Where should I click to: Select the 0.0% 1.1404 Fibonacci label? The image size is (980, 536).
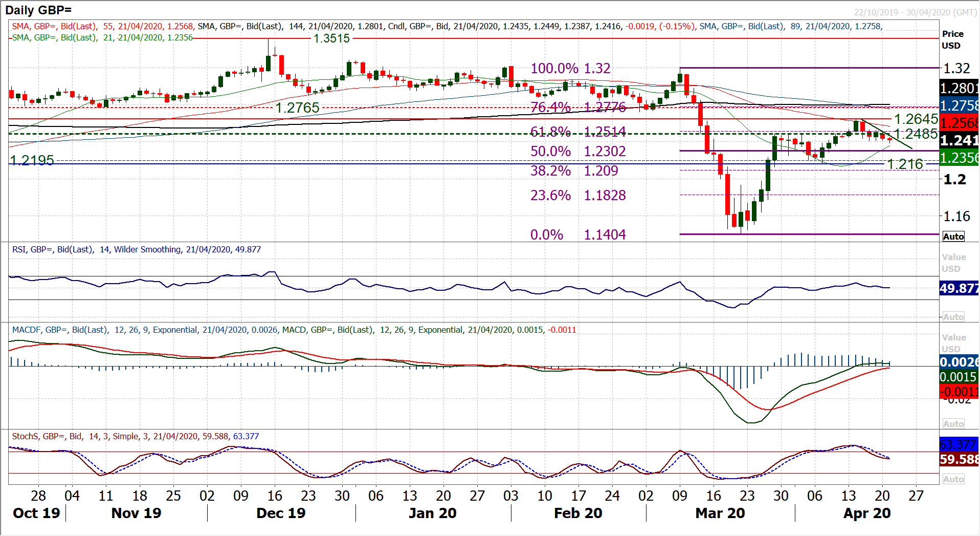pyautogui.click(x=578, y=234)
